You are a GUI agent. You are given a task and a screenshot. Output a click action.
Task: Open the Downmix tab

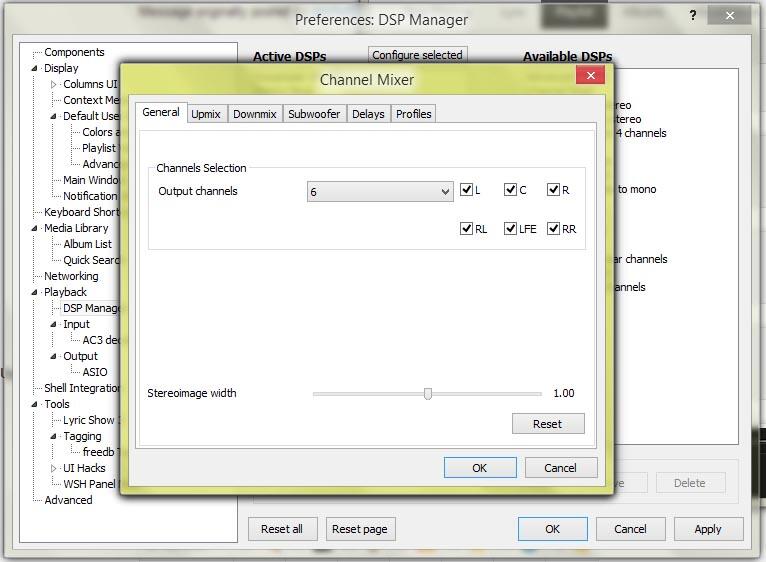tap(254, 114)
